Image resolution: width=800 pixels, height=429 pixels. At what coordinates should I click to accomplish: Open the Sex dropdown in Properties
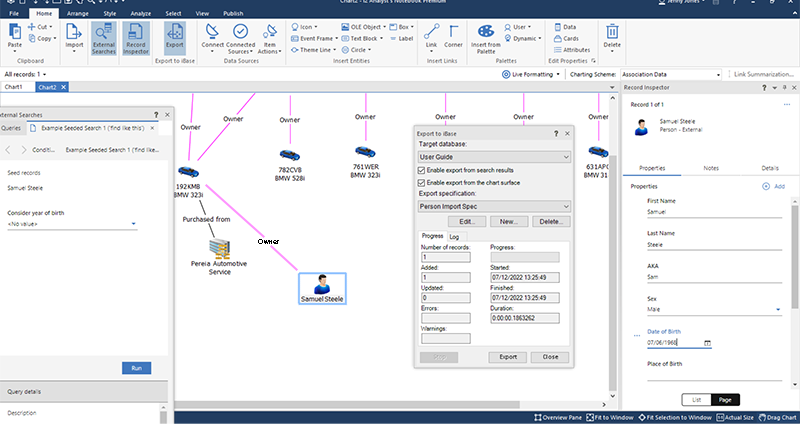(778, 309)
